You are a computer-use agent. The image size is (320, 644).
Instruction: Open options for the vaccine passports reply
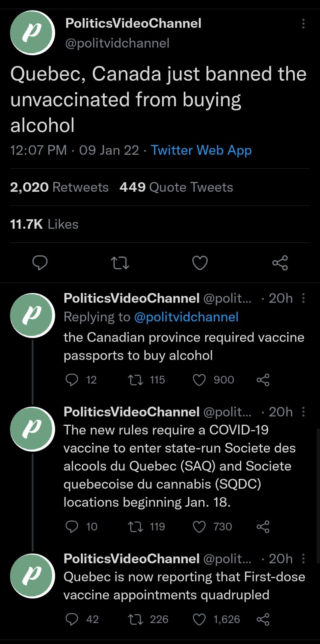303,298
